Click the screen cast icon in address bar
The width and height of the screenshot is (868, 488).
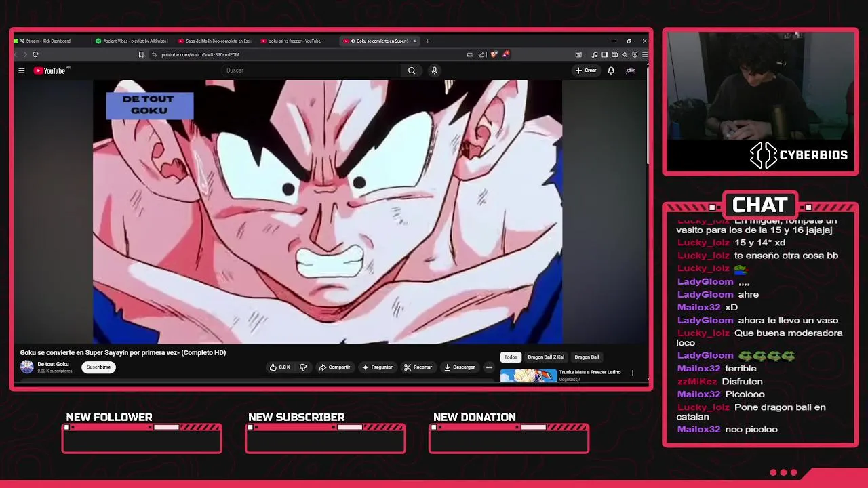[x=469, y=54]
